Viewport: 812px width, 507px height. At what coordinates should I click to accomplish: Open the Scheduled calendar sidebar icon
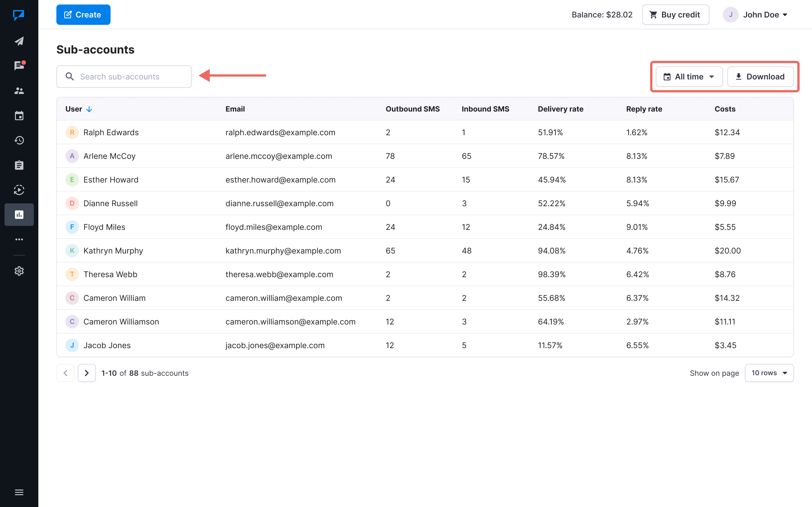point(19,116)
